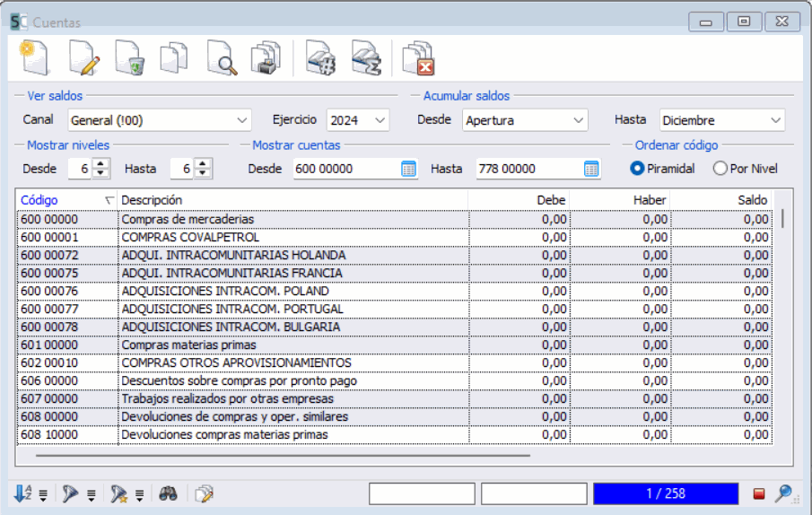Select row COMPRAS COVALPETROL
This screenshot has height=515, width=812.
tap(395, 237)
